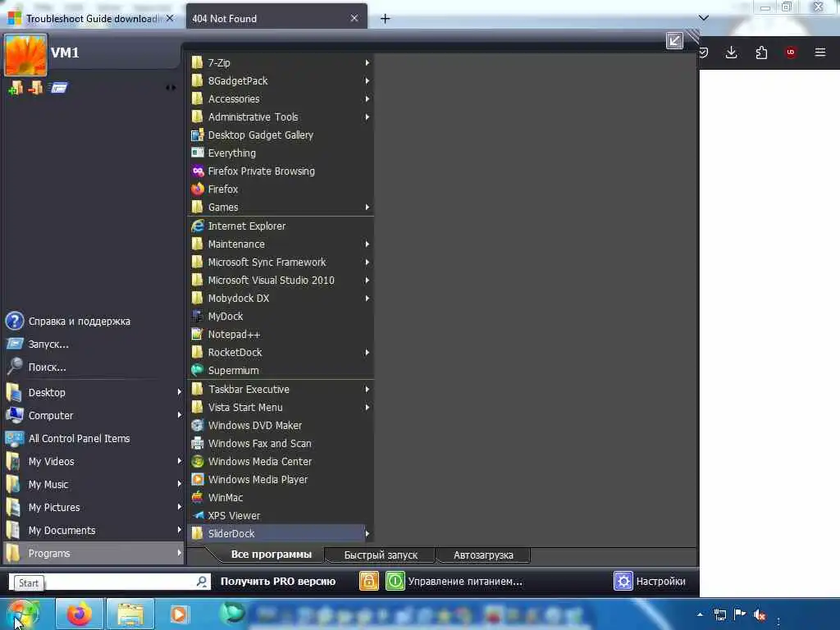
Task: Click the collapse menu arrow icon
Action: 674,41
